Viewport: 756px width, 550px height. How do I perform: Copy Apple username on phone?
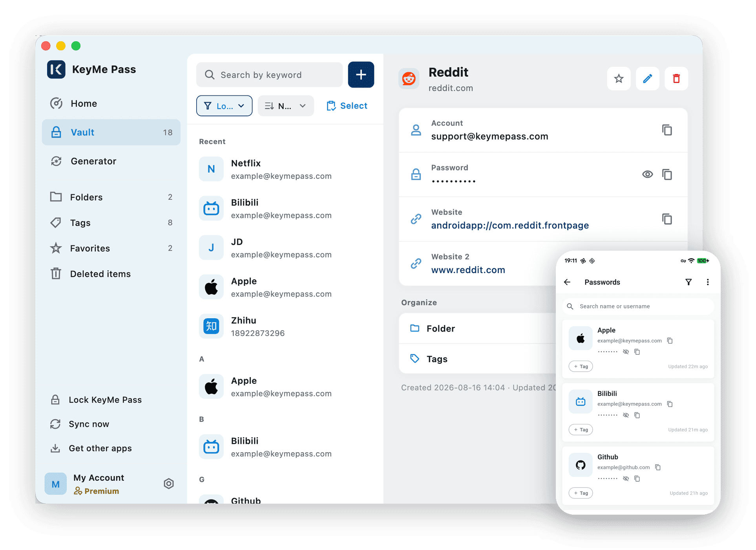(x=670, y=341)
